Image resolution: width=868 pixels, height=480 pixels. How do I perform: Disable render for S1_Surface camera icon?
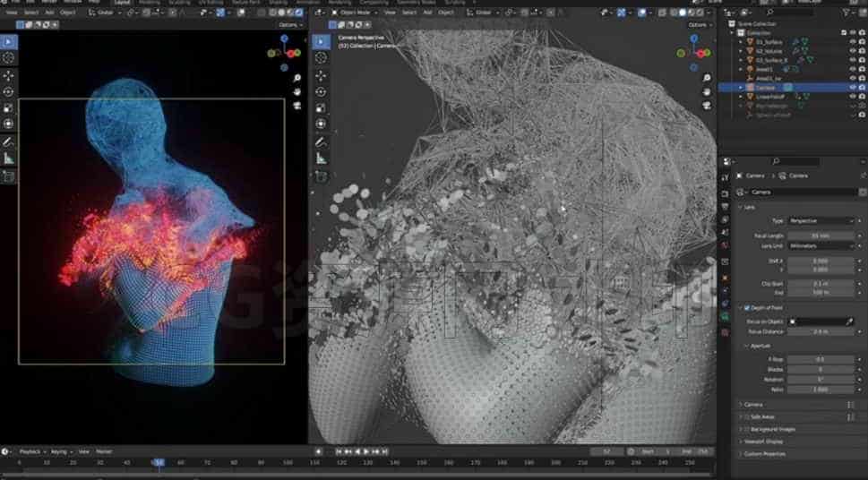click(x=862, y=41)
